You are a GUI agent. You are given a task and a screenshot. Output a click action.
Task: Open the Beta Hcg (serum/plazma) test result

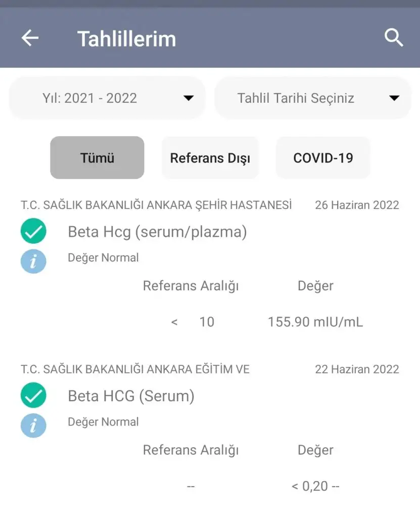[157, 232]
